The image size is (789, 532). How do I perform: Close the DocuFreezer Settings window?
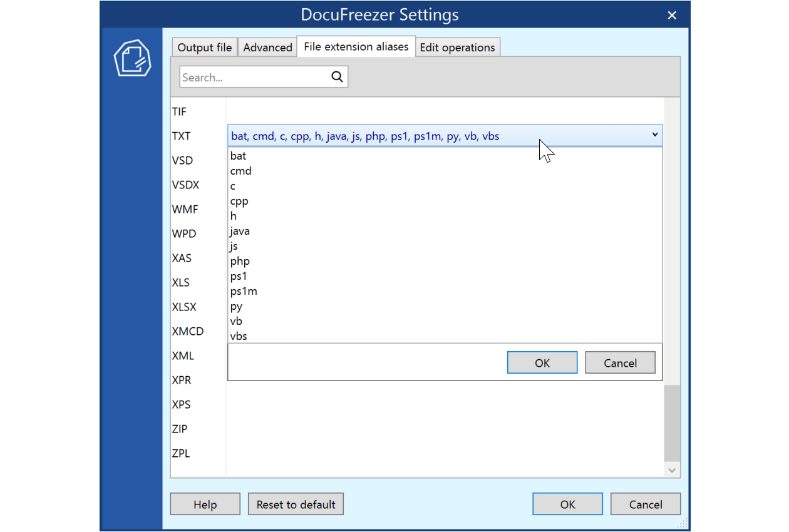pos(672,15)
